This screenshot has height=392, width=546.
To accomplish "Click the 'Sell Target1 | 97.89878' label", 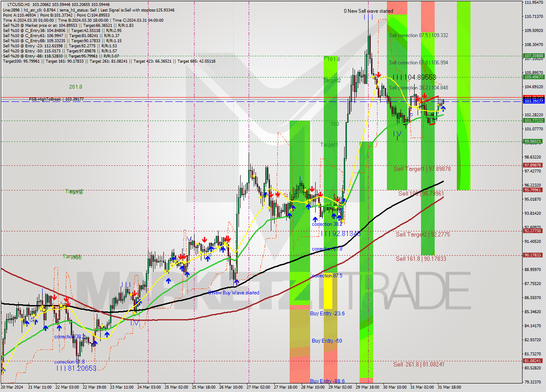I will (422, 169).
